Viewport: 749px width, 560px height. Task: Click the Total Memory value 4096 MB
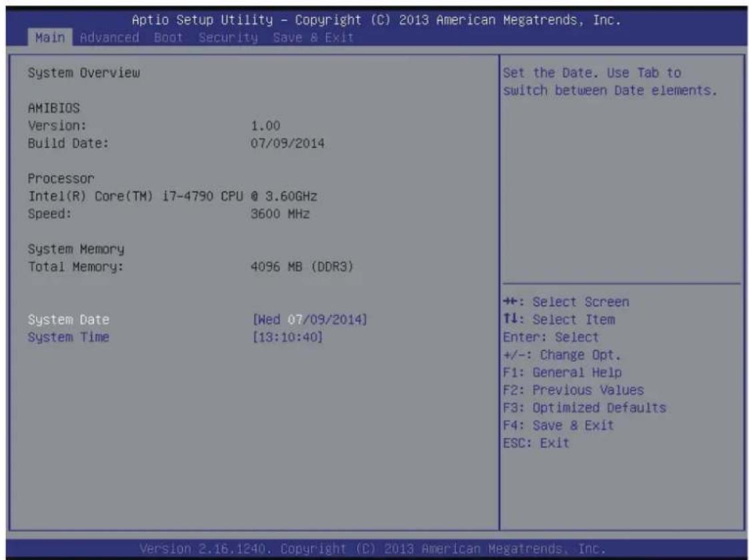point(302,267)
